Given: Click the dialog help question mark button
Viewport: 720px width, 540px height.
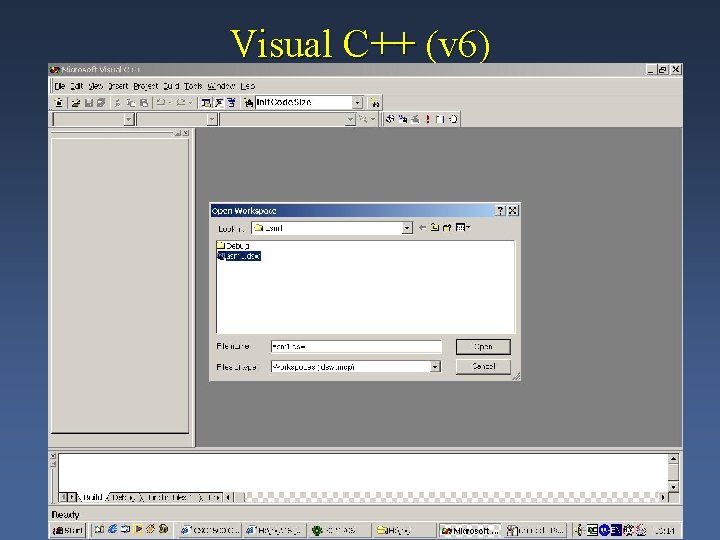Looking at the screenshot, I should click(500, 211).
